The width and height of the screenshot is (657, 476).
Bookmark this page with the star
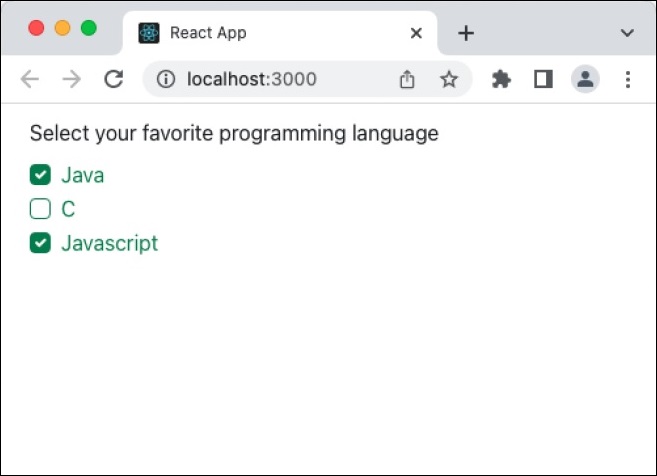449,79
